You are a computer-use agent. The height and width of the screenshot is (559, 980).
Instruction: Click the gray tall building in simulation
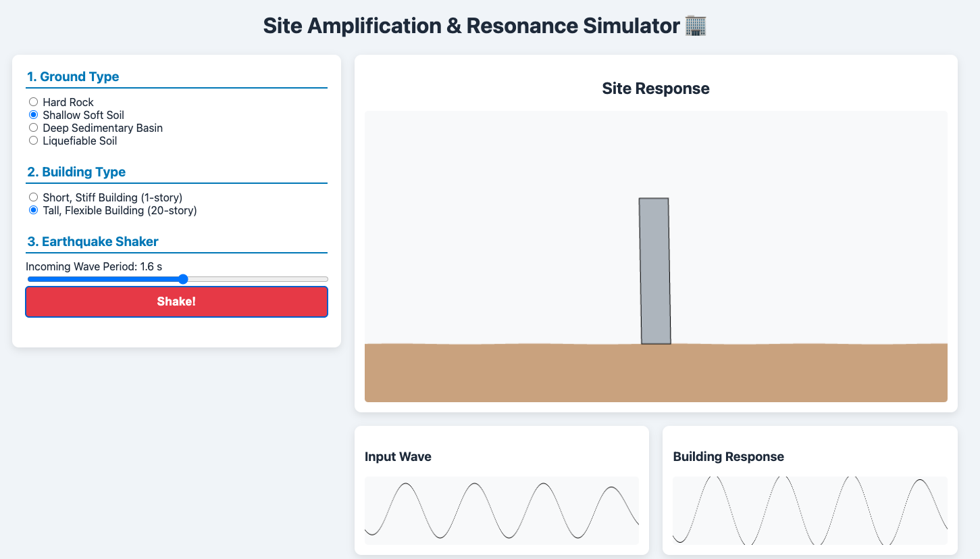point(655,270)
